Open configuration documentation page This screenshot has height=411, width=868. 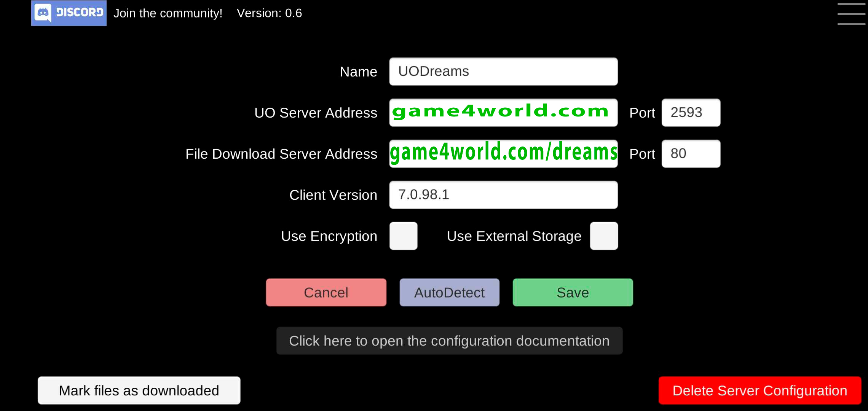tap(448, 340)
